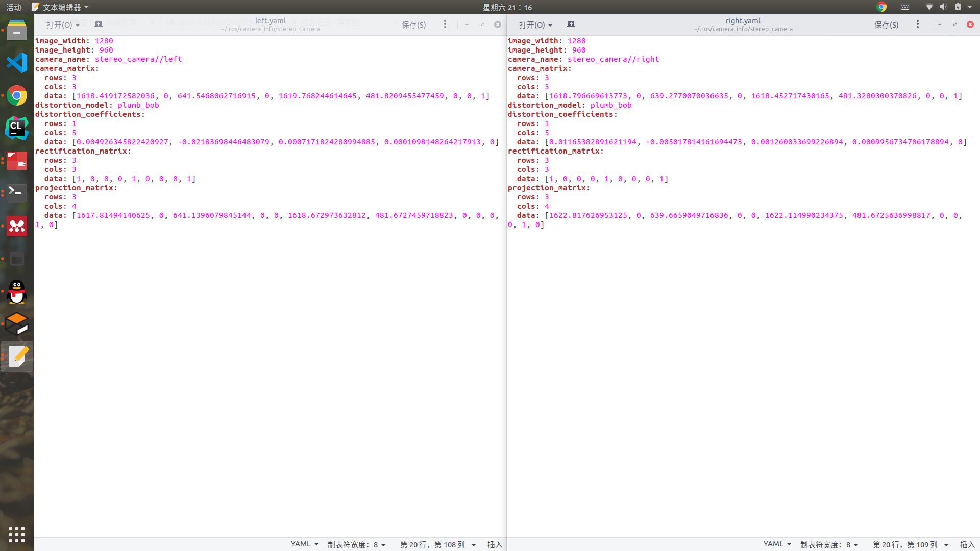Open hamburger menu in left.yaml window

[x=445, y=24]
